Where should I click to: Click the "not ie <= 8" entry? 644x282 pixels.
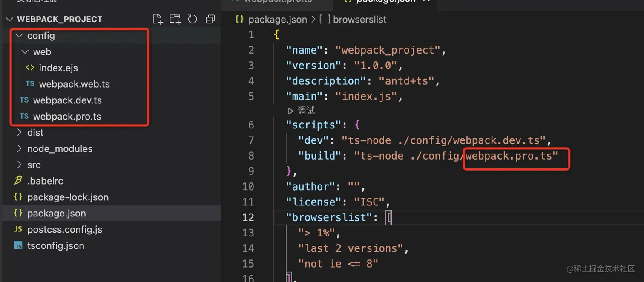coord(339,264)
